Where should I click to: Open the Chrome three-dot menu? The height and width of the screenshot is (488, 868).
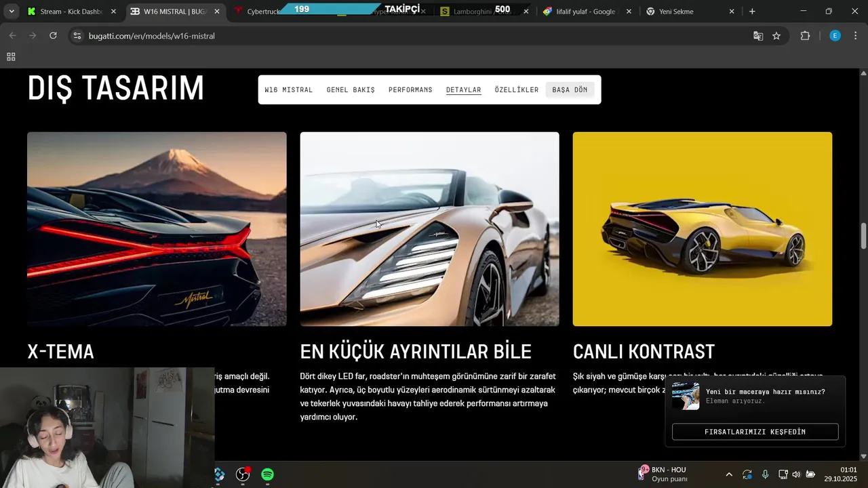(855, 36)
